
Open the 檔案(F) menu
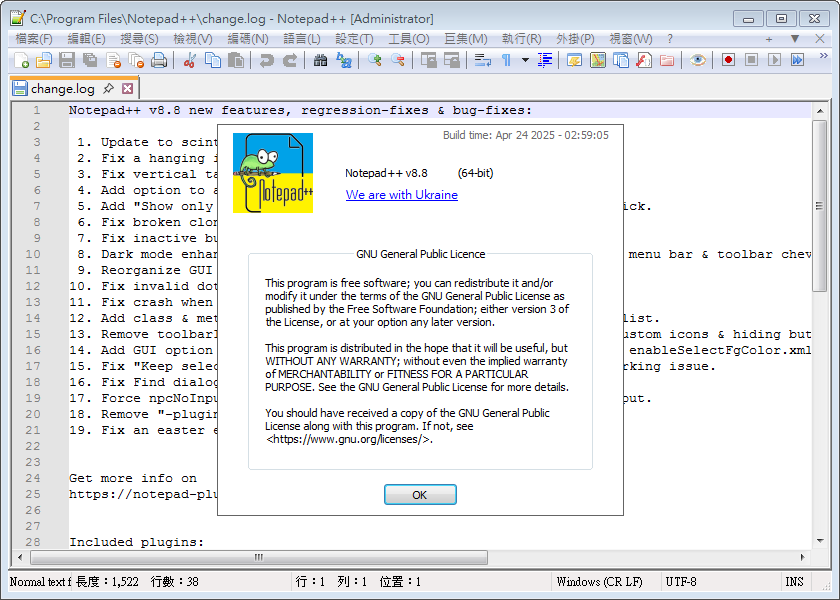(34, 38)
